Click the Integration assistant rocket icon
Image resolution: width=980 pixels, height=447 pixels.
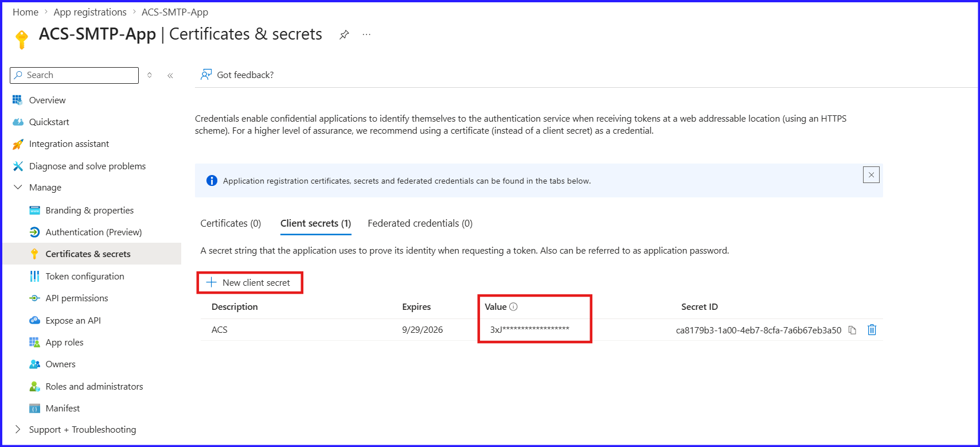click(x=18, y=144)
